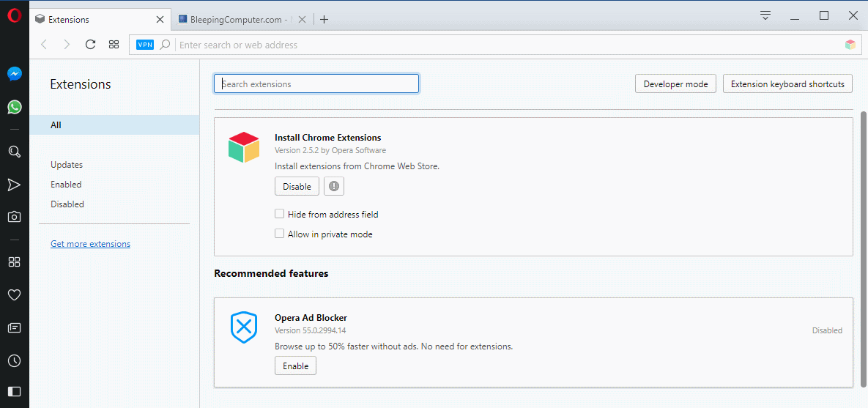Close the Extensions tab
The width and height of the screenshot is (868, 408).
160,19
